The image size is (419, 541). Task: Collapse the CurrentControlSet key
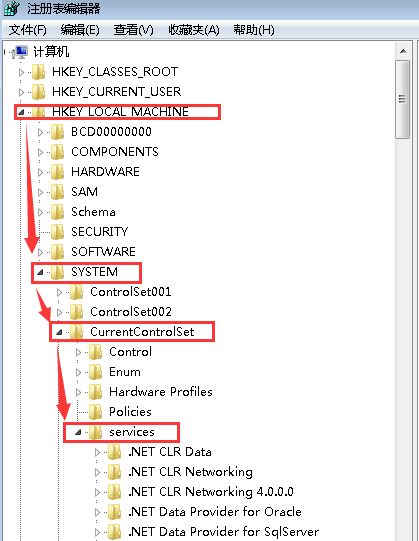(59, 332)
